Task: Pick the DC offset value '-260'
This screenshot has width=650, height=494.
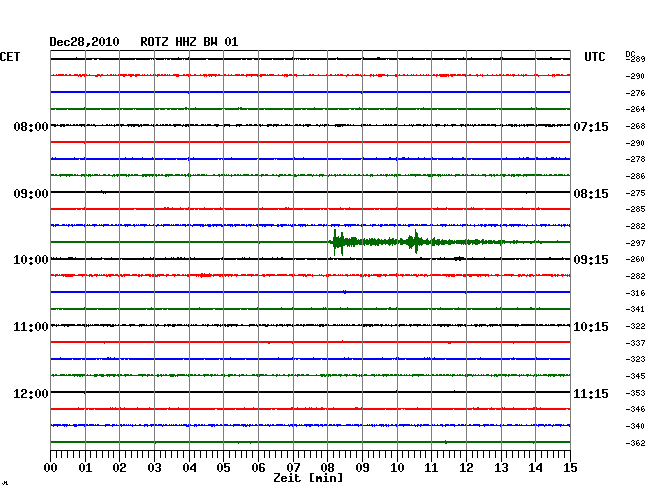Action: (x=635, y=259)
